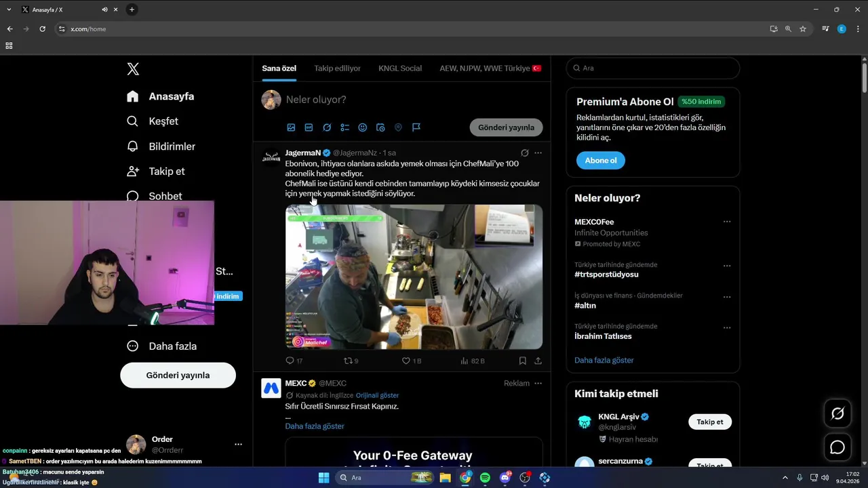Viewport: 868px width, 488px height.
Task: Open options for #trtsporstüdyosu trend
Action: [727, 266]
